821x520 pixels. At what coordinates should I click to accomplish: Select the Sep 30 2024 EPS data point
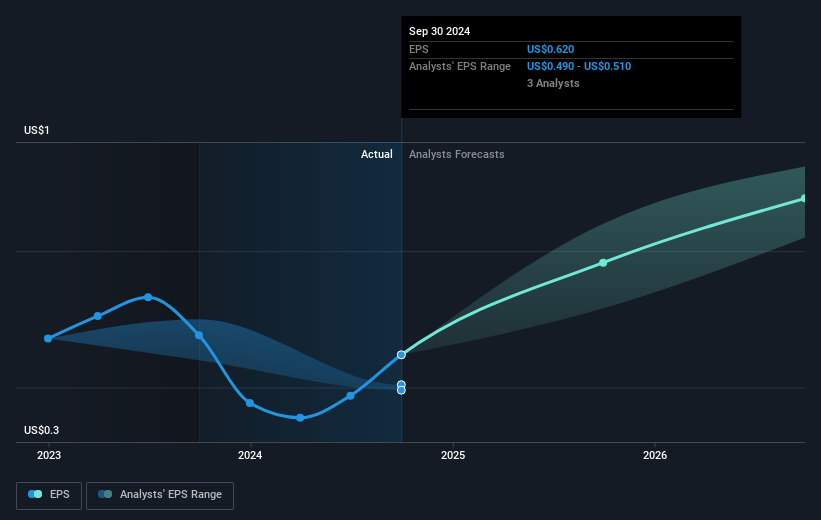point(401,355)
